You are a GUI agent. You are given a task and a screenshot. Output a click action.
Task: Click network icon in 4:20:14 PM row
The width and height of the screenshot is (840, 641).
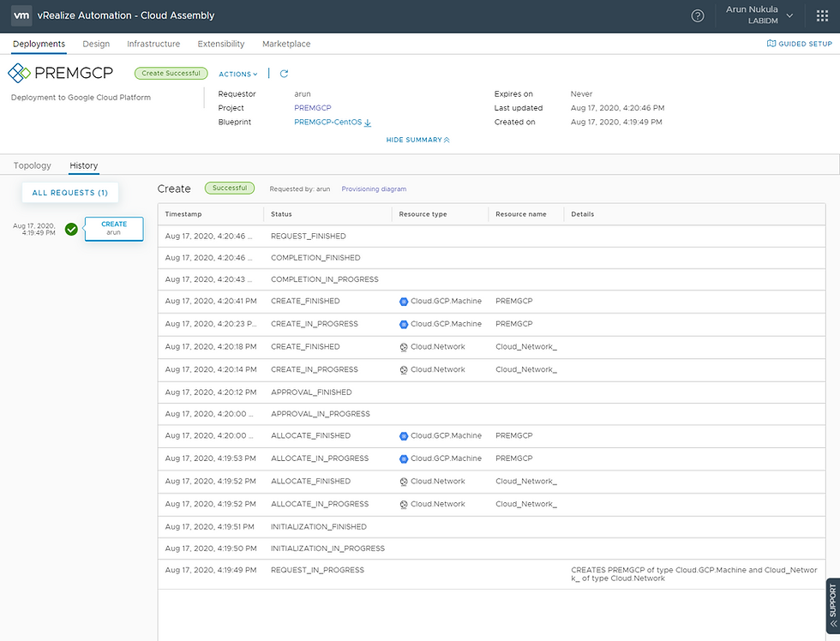click(404, 370)
